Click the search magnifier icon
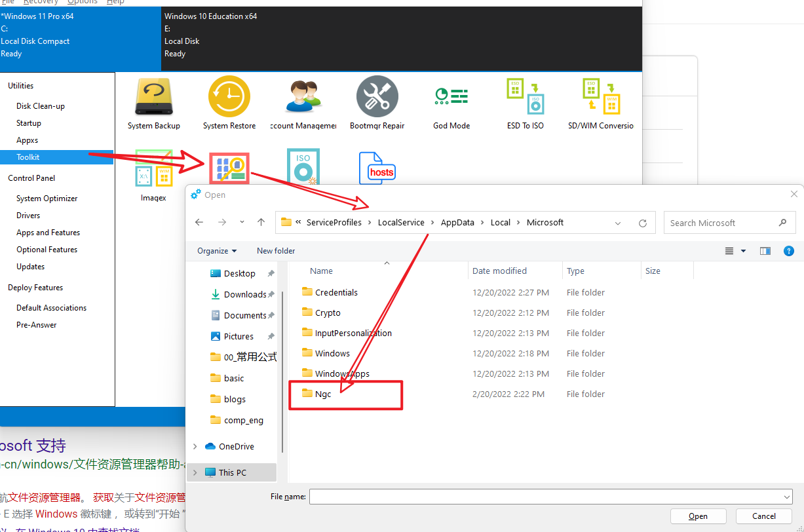 point(782,223)
